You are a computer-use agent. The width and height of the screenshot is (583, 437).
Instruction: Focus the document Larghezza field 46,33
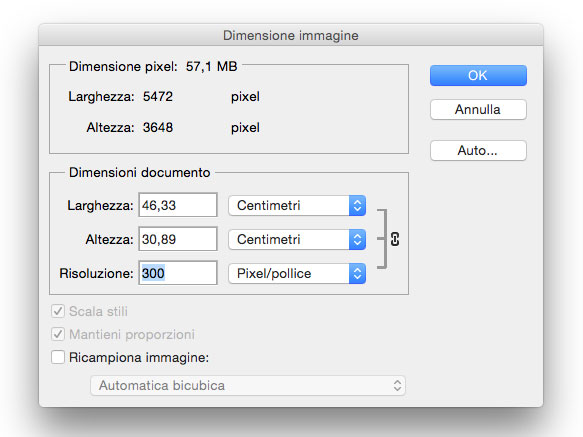tap(178, 205)
